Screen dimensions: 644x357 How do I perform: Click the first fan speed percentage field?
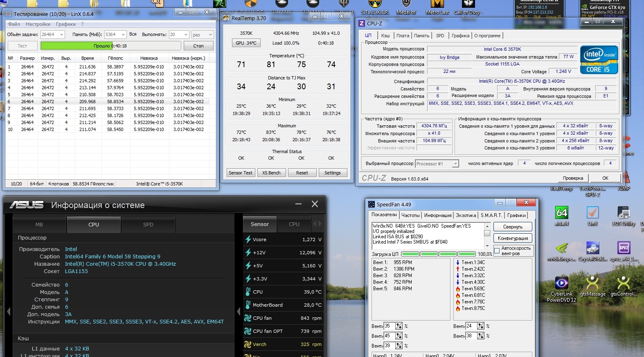click(389, 326)
